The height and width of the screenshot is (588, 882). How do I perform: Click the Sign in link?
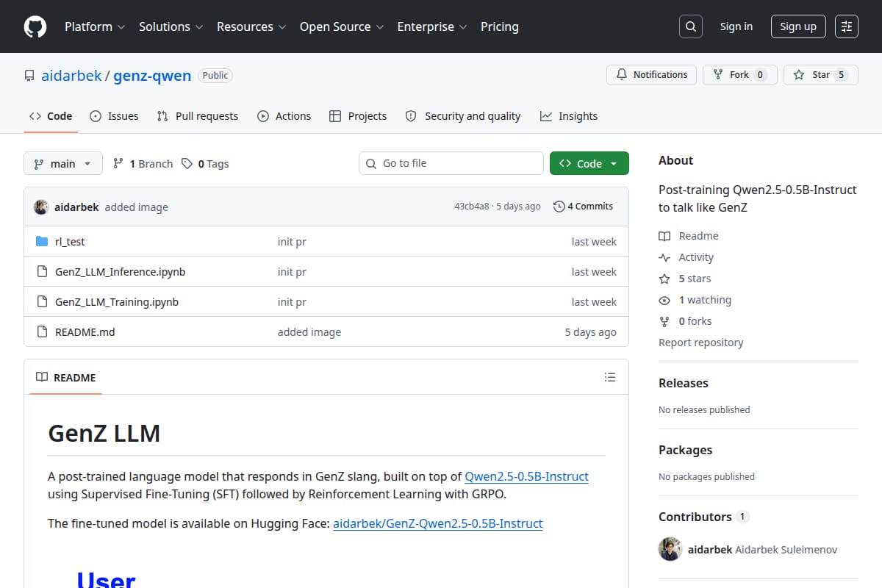pos(736,26)
